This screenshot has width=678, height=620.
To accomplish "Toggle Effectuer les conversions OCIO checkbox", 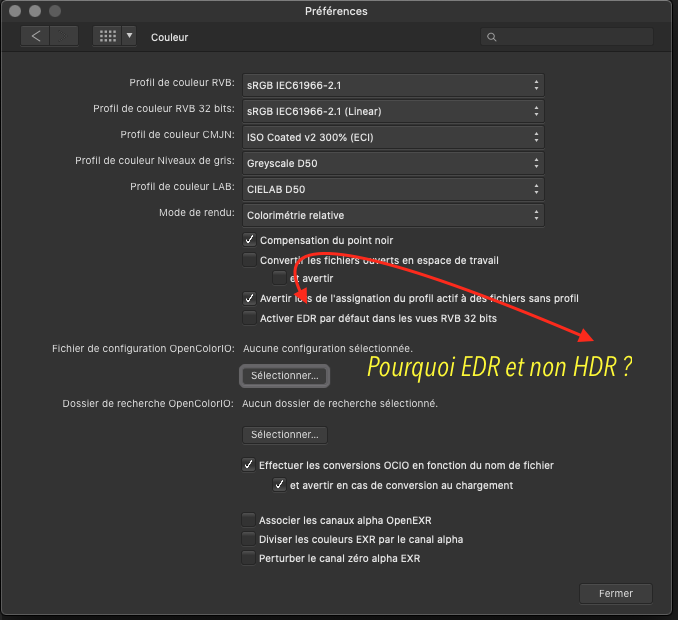I will point(249,465).
